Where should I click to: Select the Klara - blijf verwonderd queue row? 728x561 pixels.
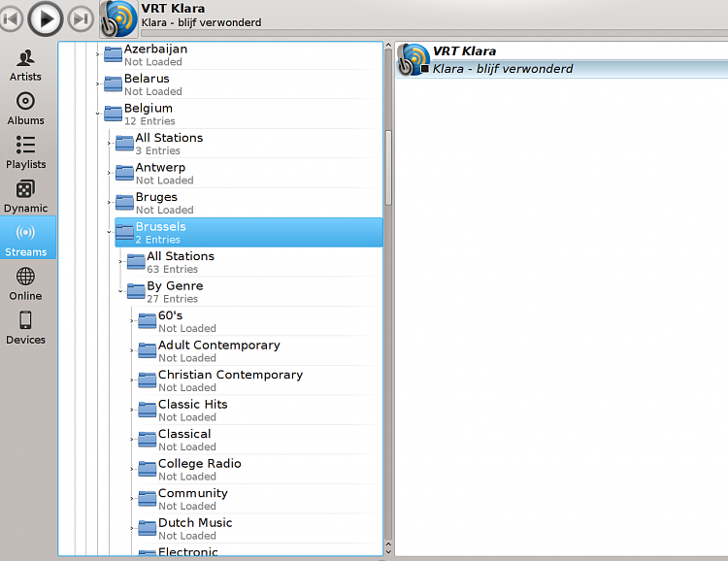pyautogui.click(x=562, y=69)
